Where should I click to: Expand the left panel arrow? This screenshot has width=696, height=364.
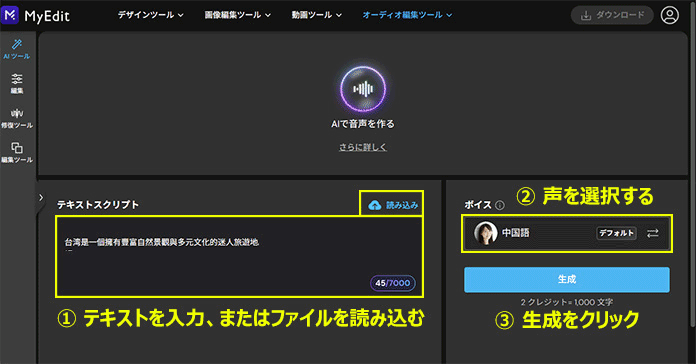coord(41,198)
